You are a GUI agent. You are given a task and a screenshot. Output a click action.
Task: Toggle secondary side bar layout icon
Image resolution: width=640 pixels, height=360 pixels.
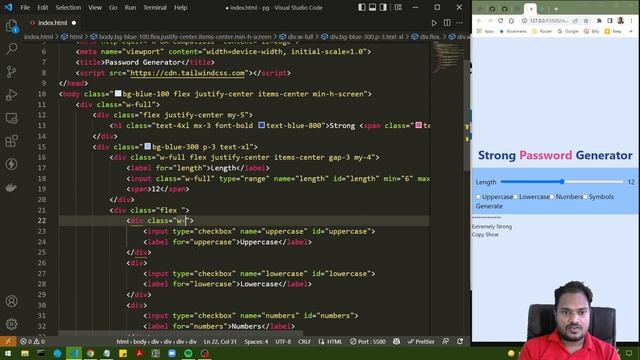point(383,7)
